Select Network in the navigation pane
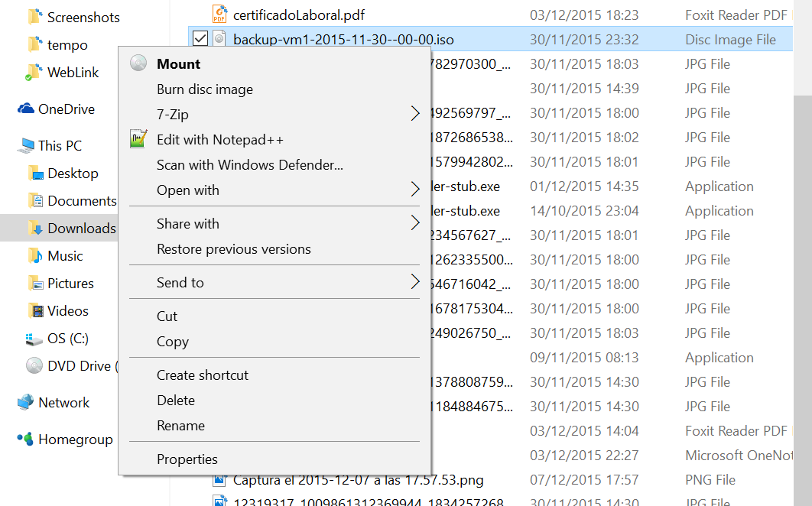812x506 pixels. [63, 403]
